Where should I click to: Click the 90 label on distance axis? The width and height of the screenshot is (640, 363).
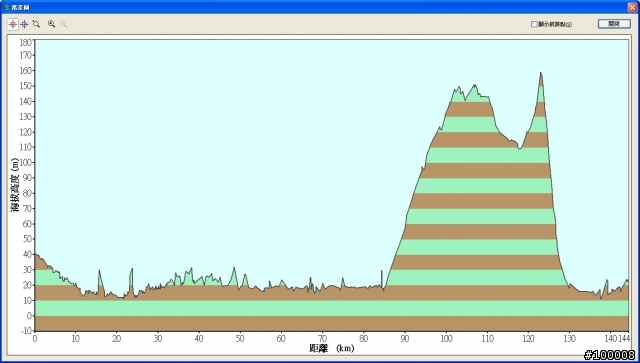404,339
